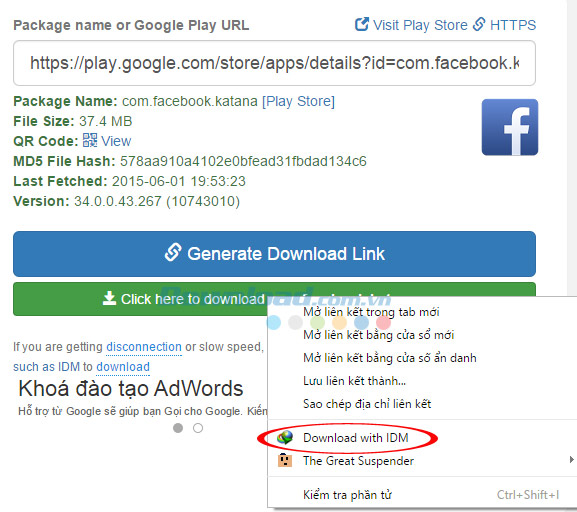Image resolution: width=577 pixels, height=512 pixels.
Task: Click the Last Fetched value 2015-06-01 19:53:23
Action: point(178,181)
